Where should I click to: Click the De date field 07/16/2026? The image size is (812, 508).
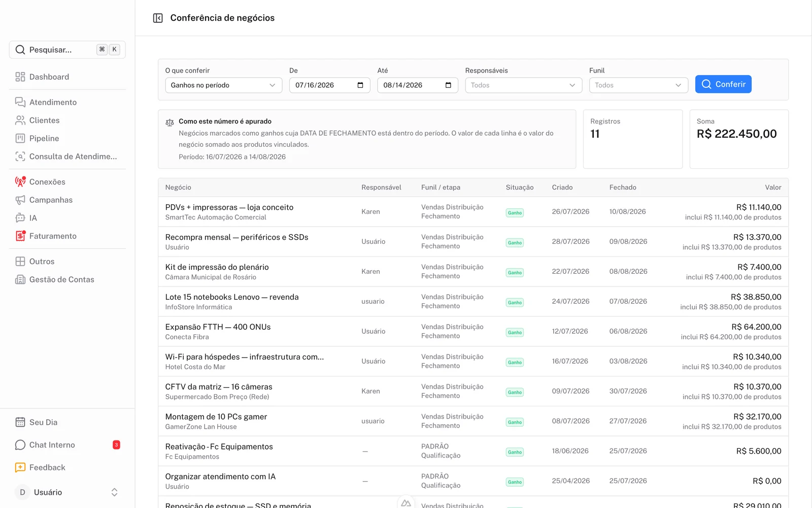pos(330,85)
